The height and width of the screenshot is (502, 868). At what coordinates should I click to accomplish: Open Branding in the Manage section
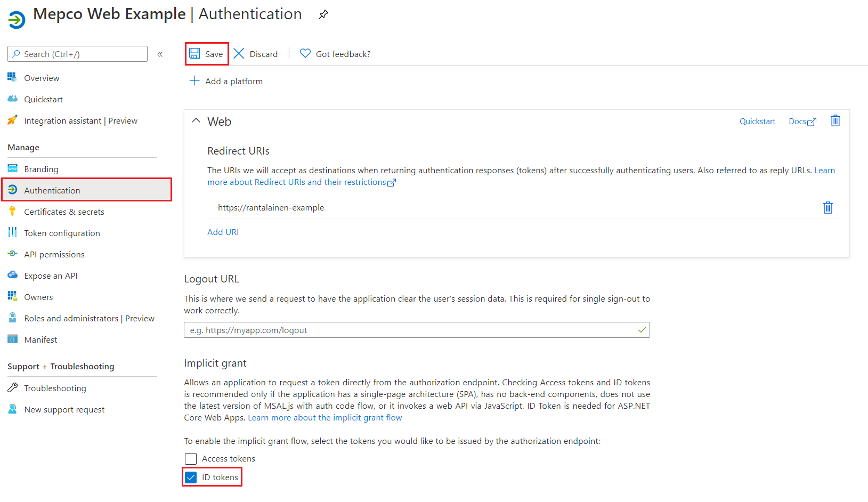point(41,169)
